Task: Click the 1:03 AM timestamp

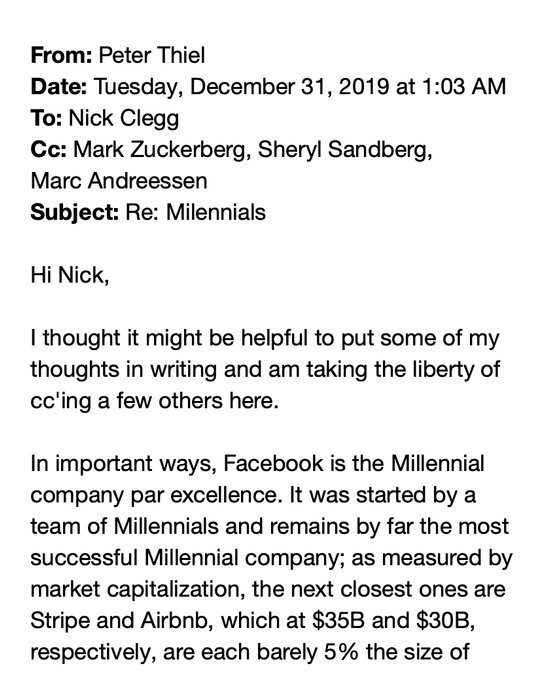Action: 463,87
